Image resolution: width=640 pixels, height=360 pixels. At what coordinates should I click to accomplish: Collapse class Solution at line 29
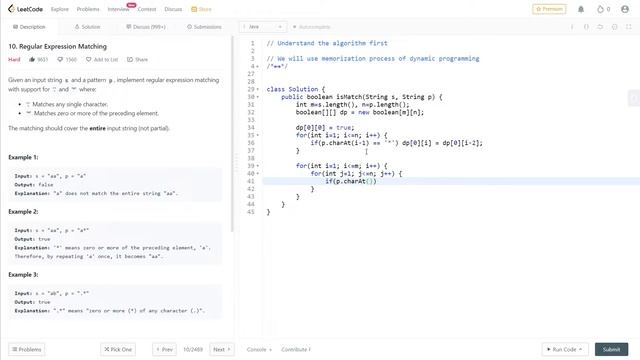[258, 89]
